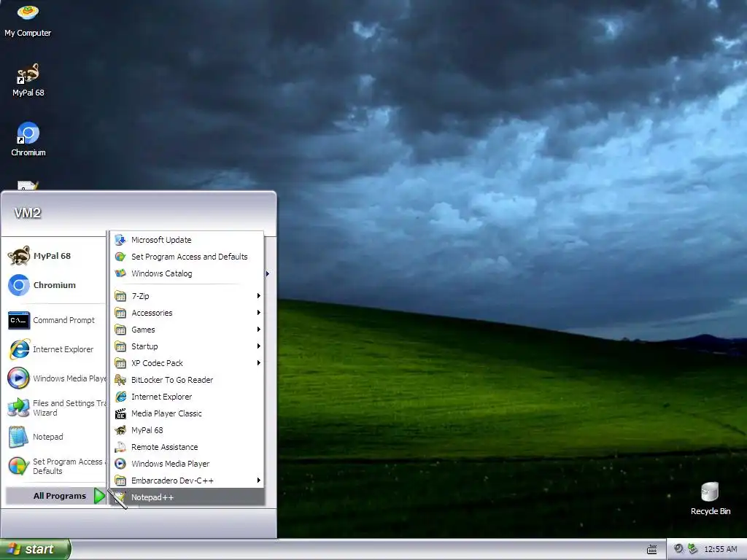Screen dimensions: 747x560
Task: Click Games folder icon
Action: point(120,329)
